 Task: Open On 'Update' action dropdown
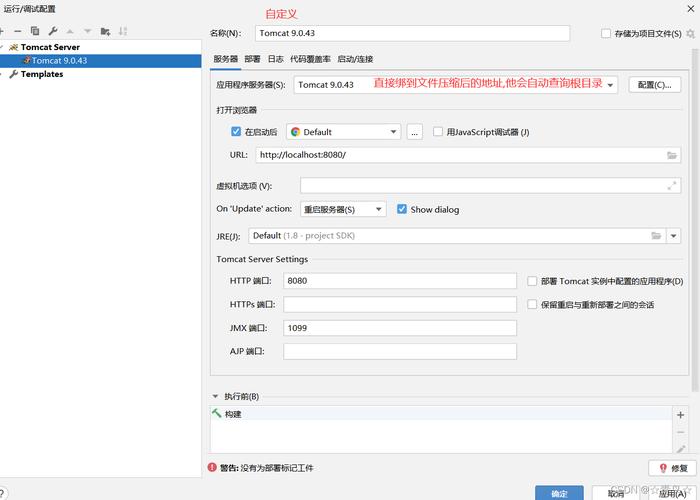[343, 209]
